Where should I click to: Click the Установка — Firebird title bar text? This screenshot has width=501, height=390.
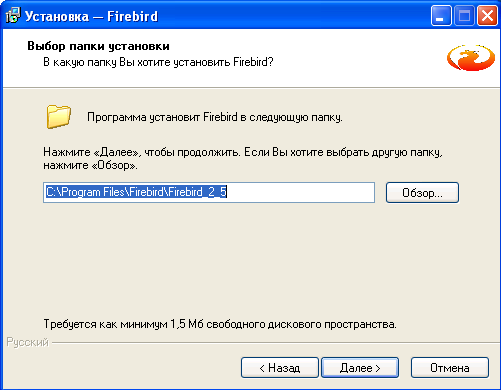[91, 16]
